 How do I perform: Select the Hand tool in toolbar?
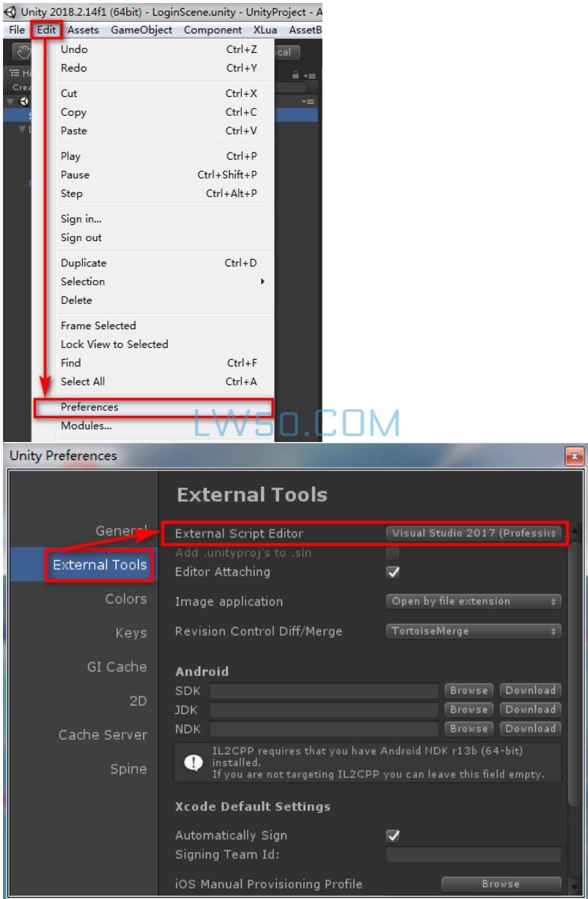[x=22, y=53]
